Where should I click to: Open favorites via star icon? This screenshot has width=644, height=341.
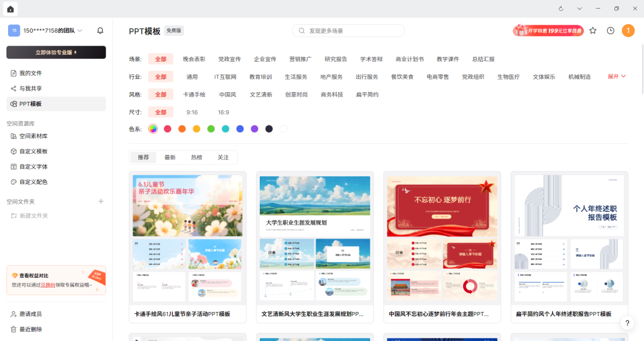pos(592,31)
